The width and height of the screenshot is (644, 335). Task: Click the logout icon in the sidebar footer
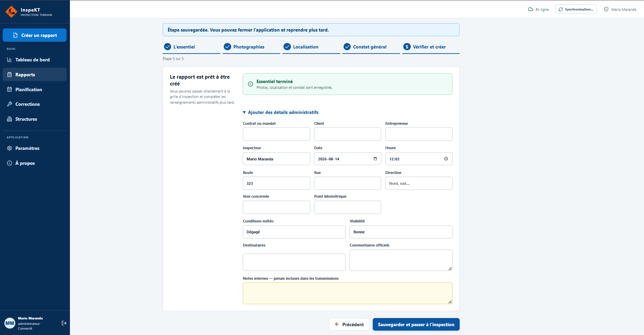(64, 323)
